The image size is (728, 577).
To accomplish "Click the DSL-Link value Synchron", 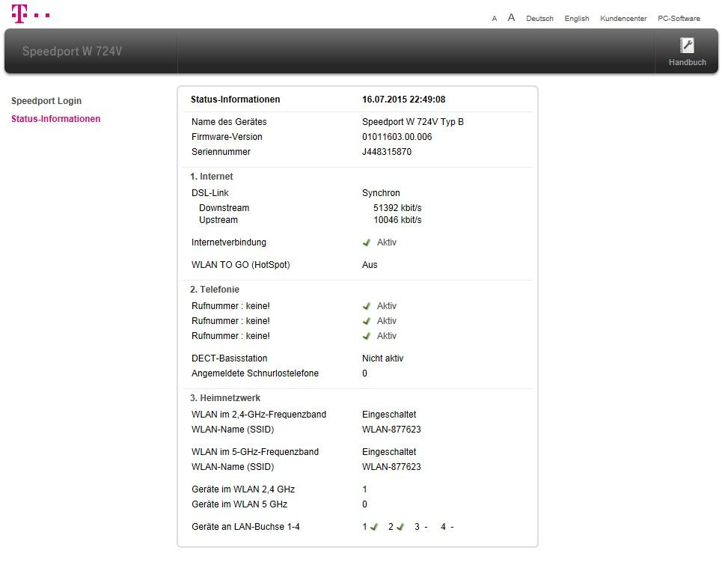I will tap(381, 193).
